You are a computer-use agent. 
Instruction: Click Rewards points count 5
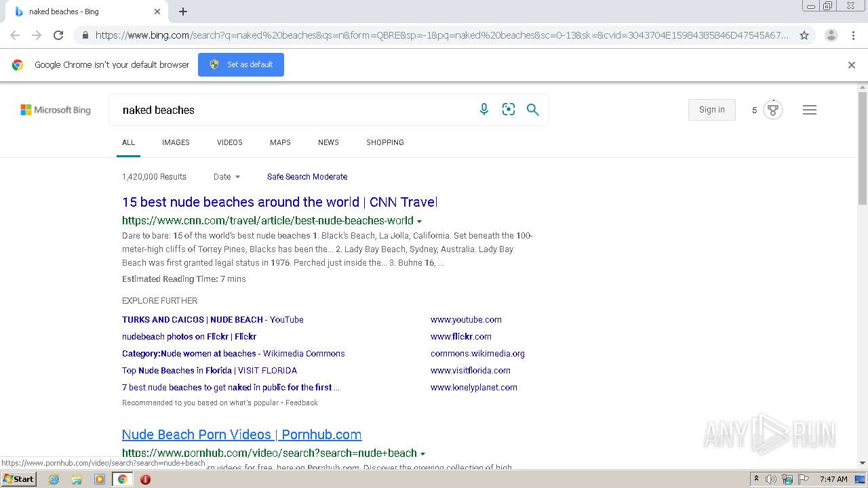pyautogui.click(x=754, y=110)
